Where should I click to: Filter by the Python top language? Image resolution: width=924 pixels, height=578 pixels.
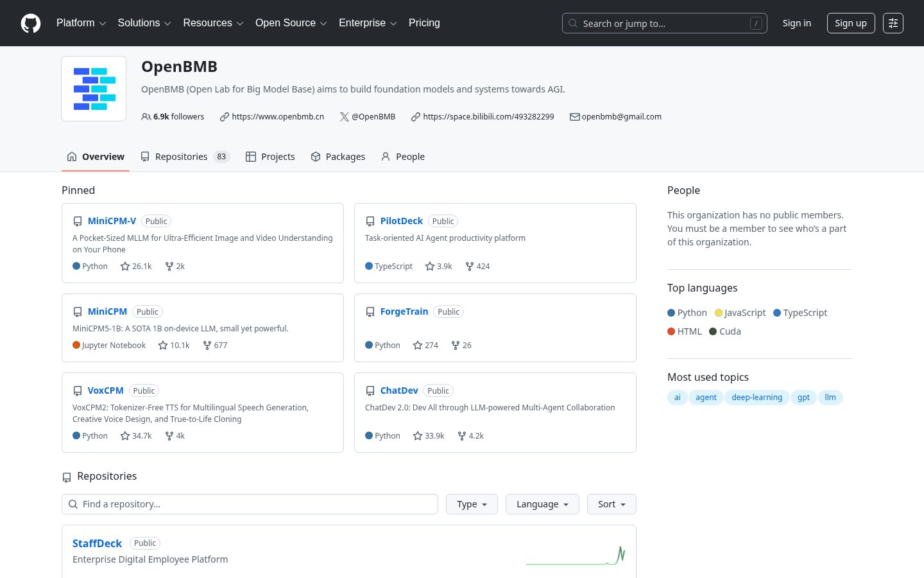(687, 313)
